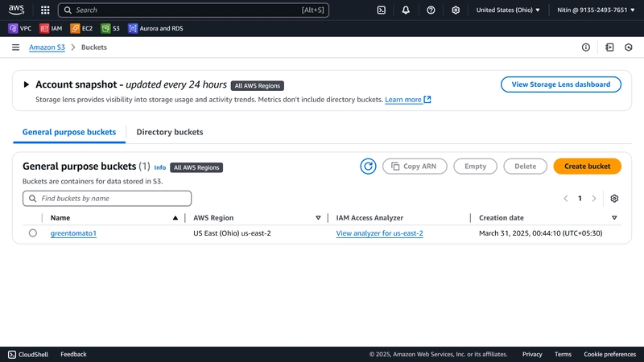Viewport: 644px width, 362px height.
Task: Click the Info link beside bucket count
Action: pos(159,167)
